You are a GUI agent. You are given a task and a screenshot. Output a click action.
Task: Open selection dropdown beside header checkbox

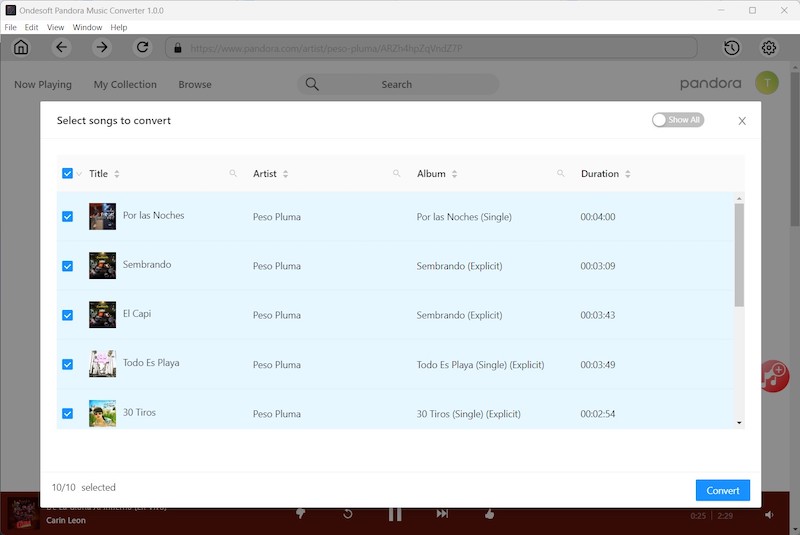(x=79, y=174)
